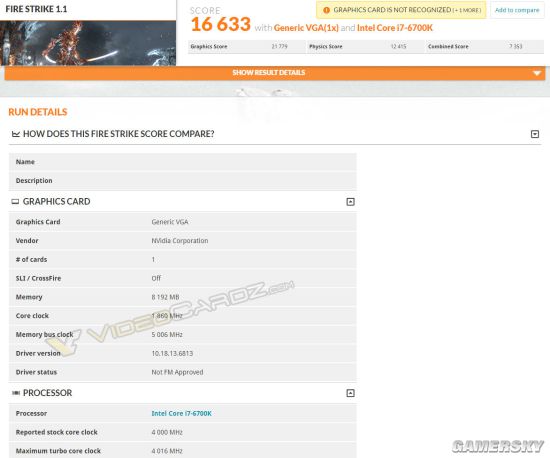
Task: Click the graphics card not recognized alert
Action: click(x=401, y=10)
